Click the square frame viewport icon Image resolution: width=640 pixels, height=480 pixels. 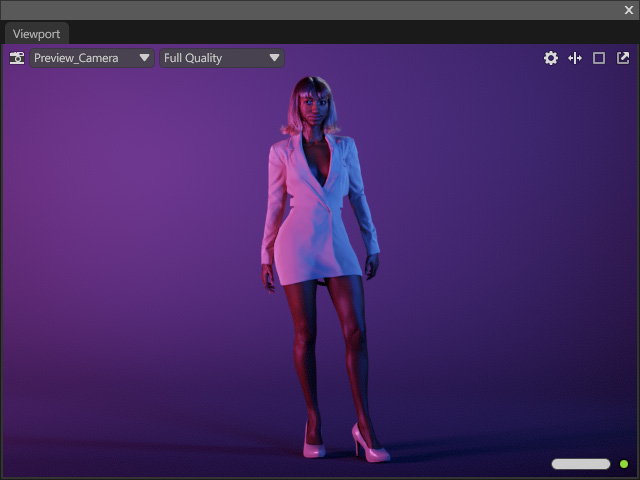[x=599, y=58]
